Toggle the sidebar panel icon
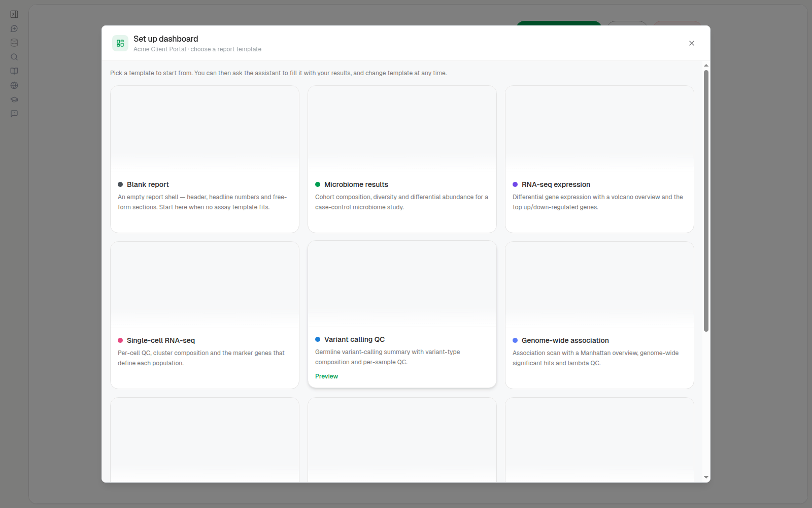Image resolution: width=812 pixels, height=508 pixels. (14, 14)
